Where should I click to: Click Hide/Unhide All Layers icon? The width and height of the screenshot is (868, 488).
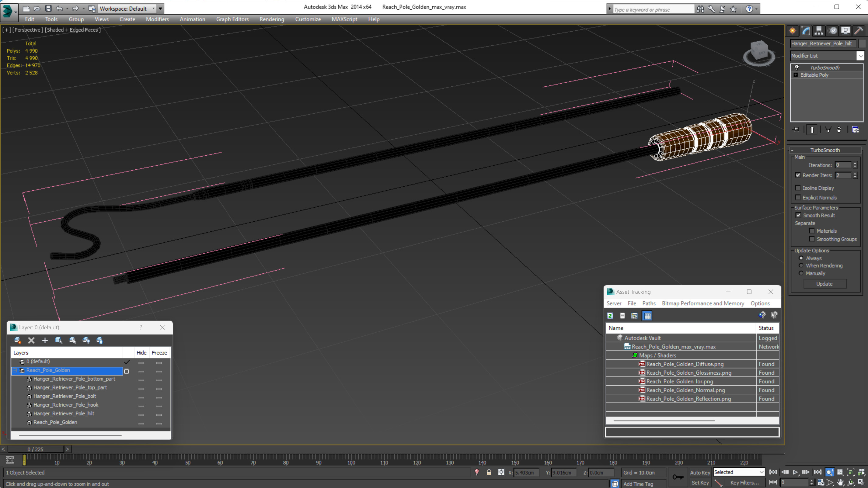pos(86,340)
